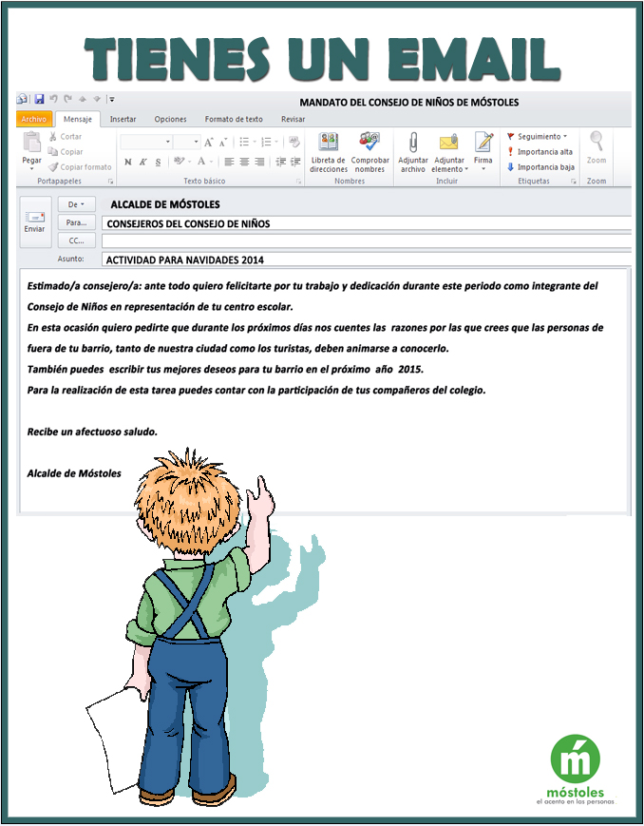This screenshot has height=826, width=644.
Task: Toggle bold N formatting button
Action: click(127, 162)
